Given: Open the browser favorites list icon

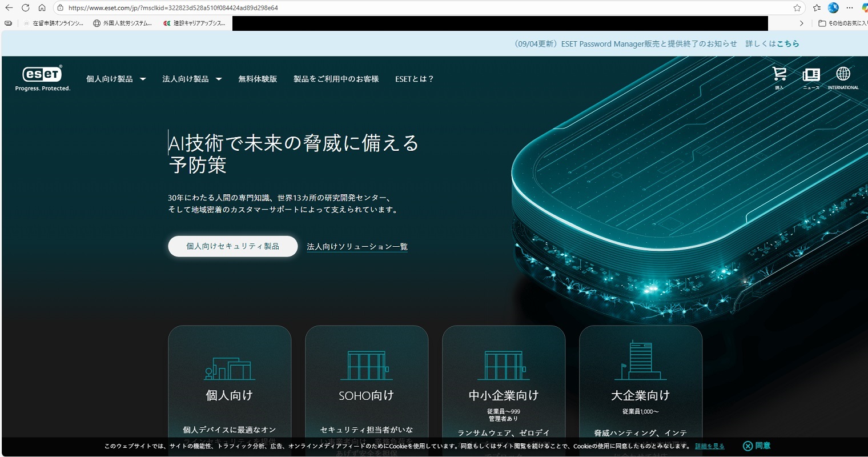Looking at the screenshot, I should click(817, 8).
